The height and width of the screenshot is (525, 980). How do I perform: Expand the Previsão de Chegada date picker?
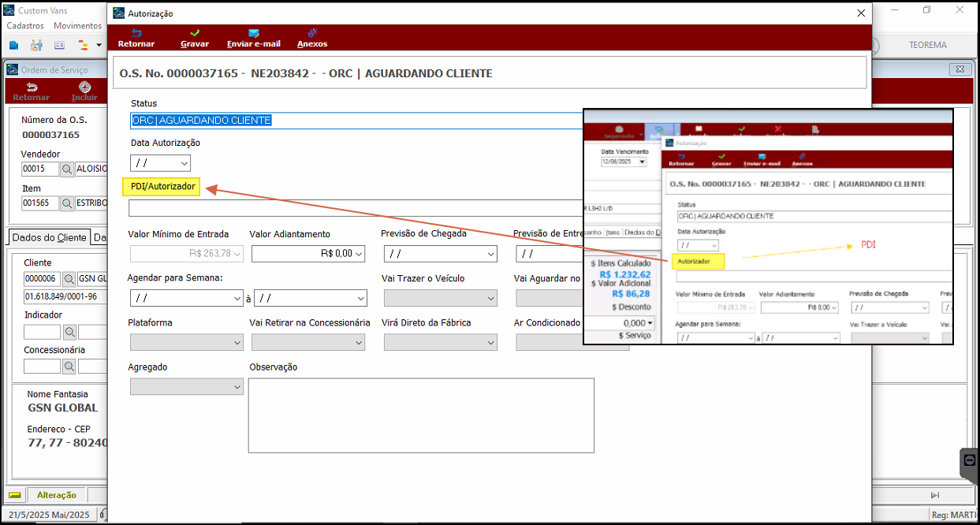coord(491,254)
